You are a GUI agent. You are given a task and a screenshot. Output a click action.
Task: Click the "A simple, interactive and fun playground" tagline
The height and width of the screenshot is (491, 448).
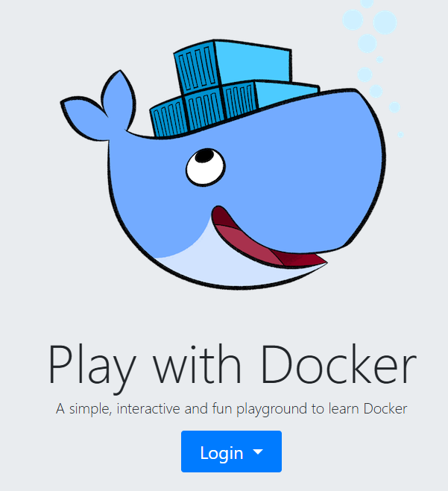[x=231, y=409]
